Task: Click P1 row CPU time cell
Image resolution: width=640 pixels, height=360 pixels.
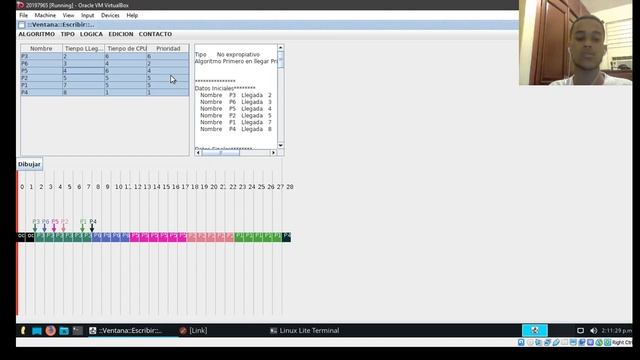Action: pos(126,85)
